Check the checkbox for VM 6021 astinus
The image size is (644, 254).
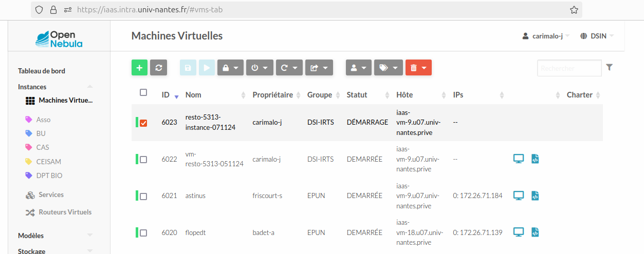pos(143,196)
